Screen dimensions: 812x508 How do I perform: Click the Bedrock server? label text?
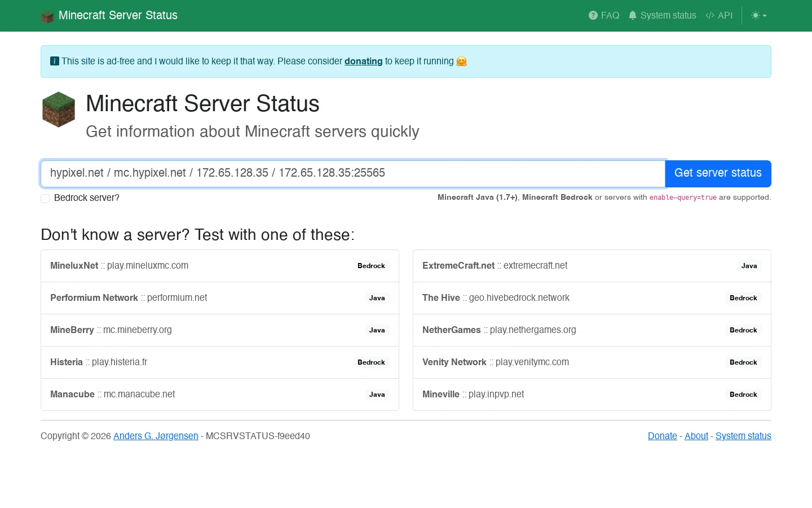click(87, 198)
